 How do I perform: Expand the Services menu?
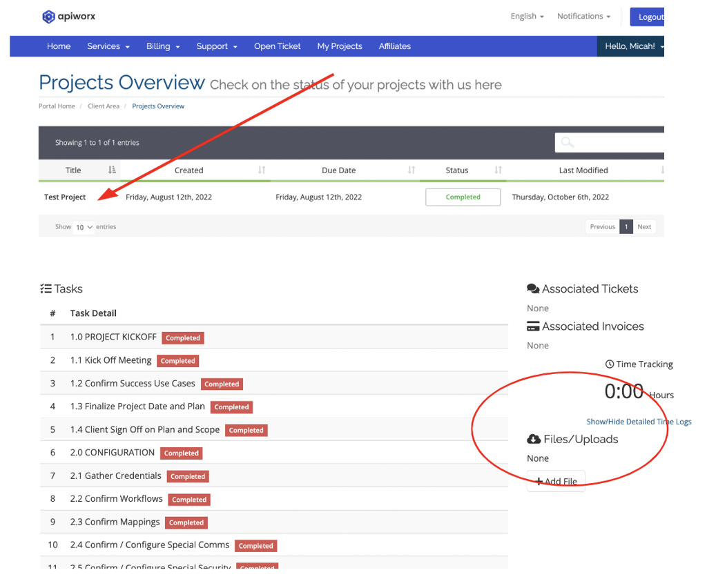tap(108, 46)
